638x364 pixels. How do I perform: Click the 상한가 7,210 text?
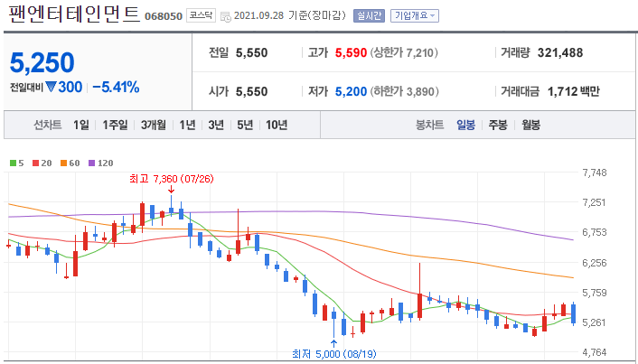click(404, 53)
